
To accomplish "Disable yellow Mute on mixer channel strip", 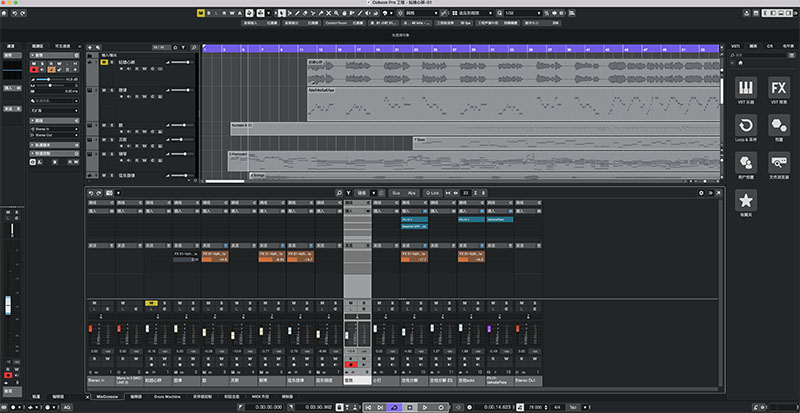I will pyautogui.click(x=151, y=303).
